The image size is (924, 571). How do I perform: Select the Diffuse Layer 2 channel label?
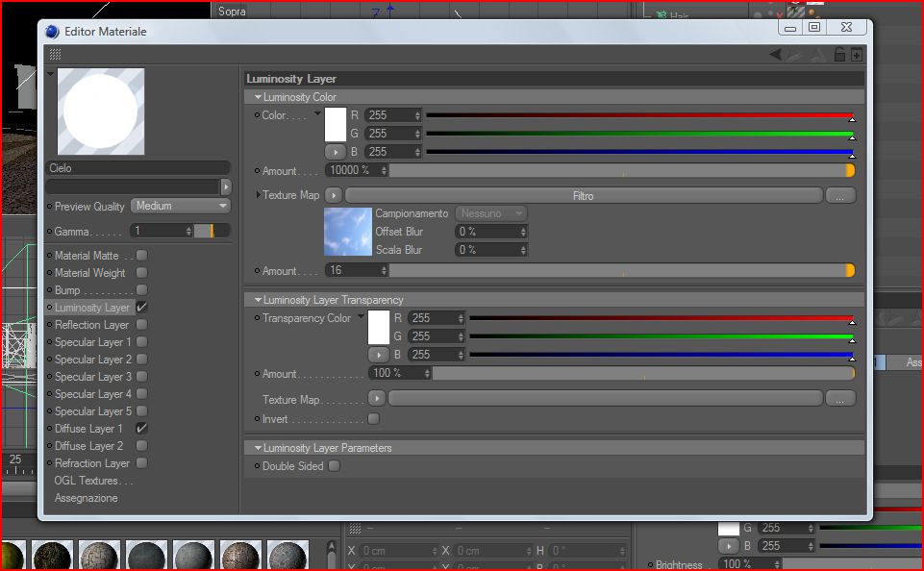[x=89, y=445]
